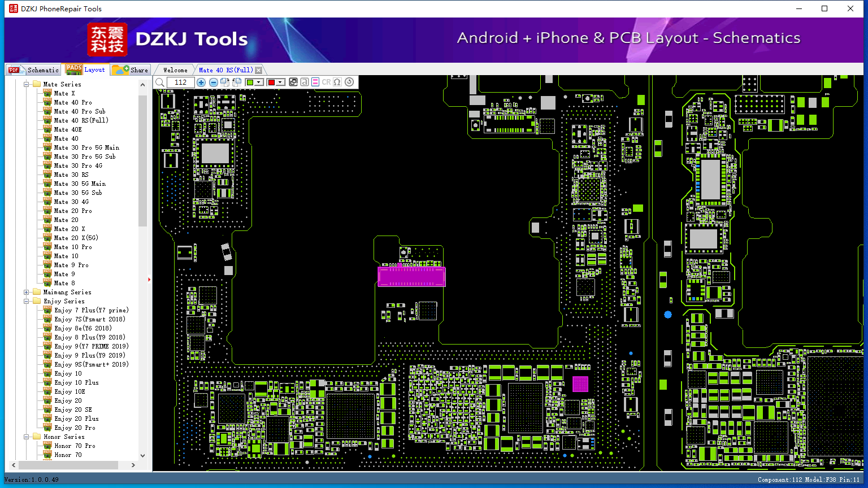Viewport: 868px width, 488px height.
Task: Rotate board clockwise with the first rotate icon
Action: coord(225,82)
